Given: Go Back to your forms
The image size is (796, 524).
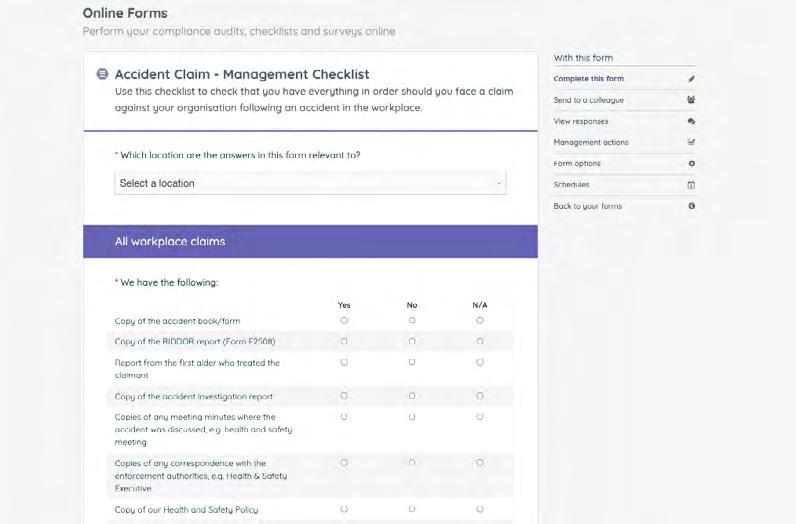Looking at the screenshot, I should tap(588, 206).
